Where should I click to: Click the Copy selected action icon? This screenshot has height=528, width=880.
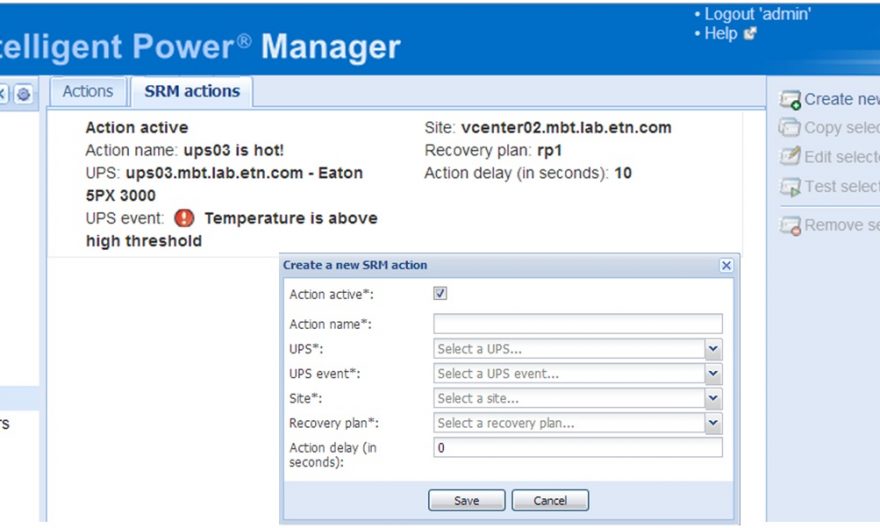point(790,128)
